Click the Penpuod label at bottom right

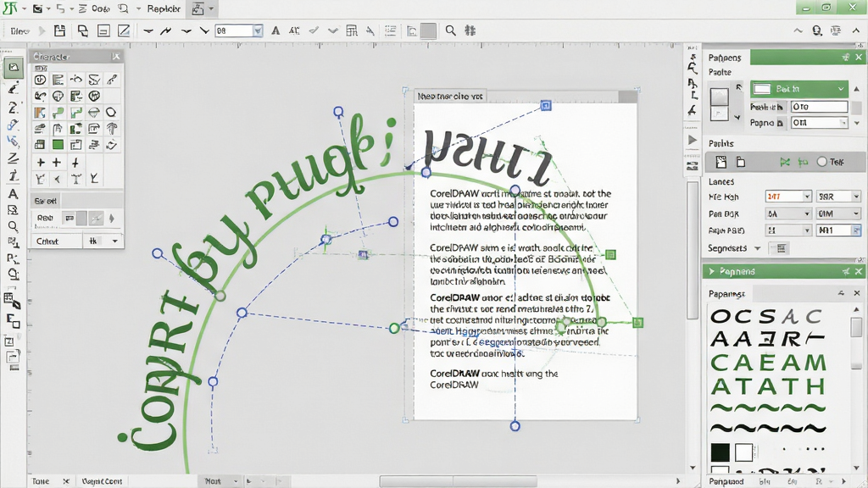point(726,481)
